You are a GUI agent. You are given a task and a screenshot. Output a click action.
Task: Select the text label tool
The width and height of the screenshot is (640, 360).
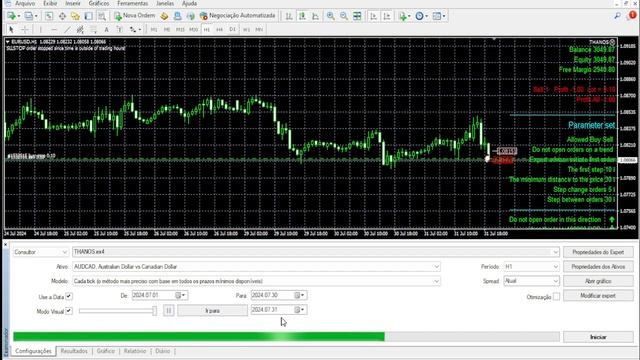(120, 29)
